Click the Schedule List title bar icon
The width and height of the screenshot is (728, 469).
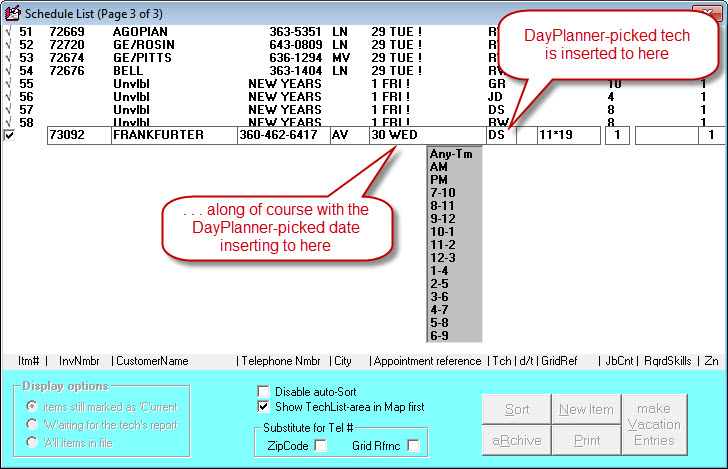coord(12,12)
